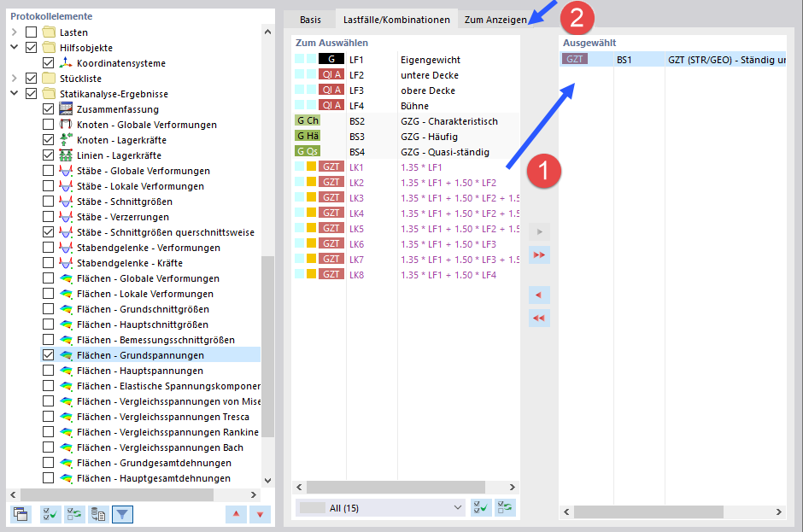Screen dimensions: 803x532
Task: Switch to the Zum Anzeigen tab
Action: click(495, 20)
